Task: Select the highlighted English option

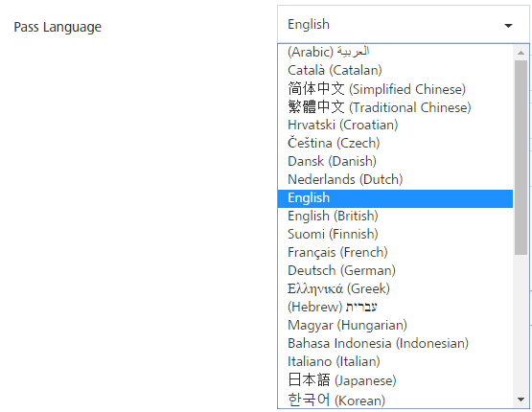Action: [395, 198]
